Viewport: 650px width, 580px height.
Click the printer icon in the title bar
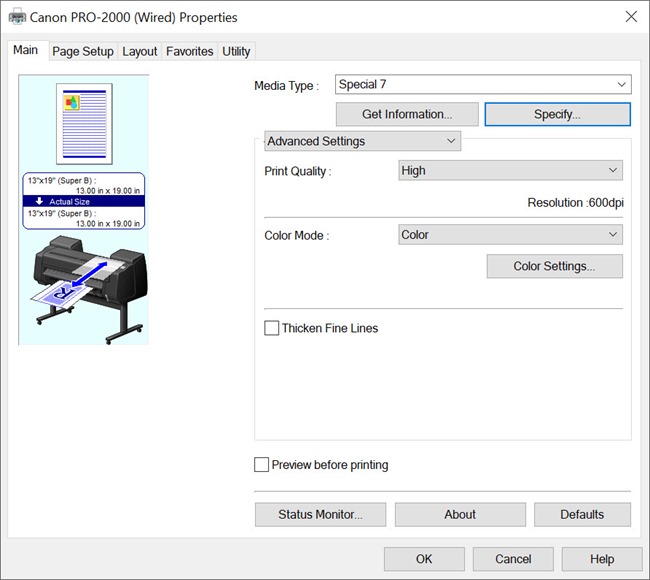[x=17, y=17]
